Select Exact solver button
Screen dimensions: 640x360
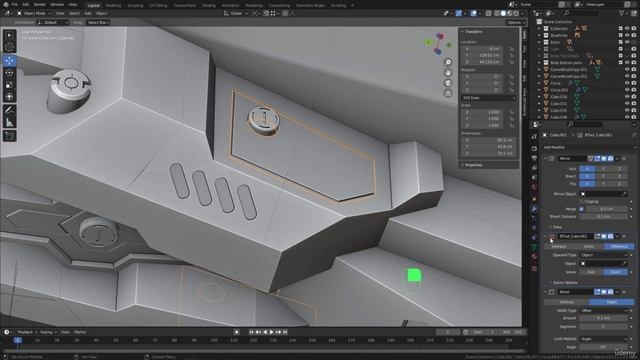(x=616, y=272)
